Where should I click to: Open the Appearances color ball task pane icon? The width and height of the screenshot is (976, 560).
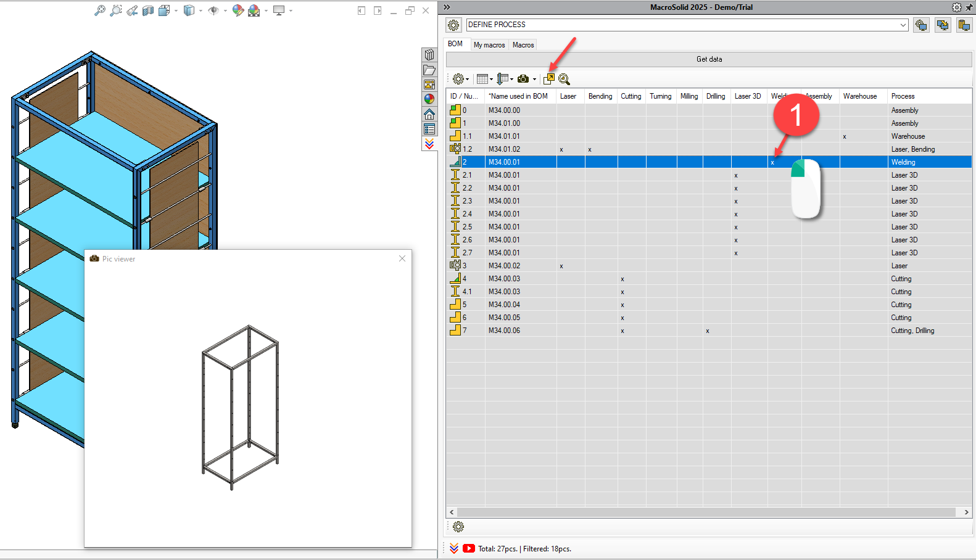click(x=429, y=99)
